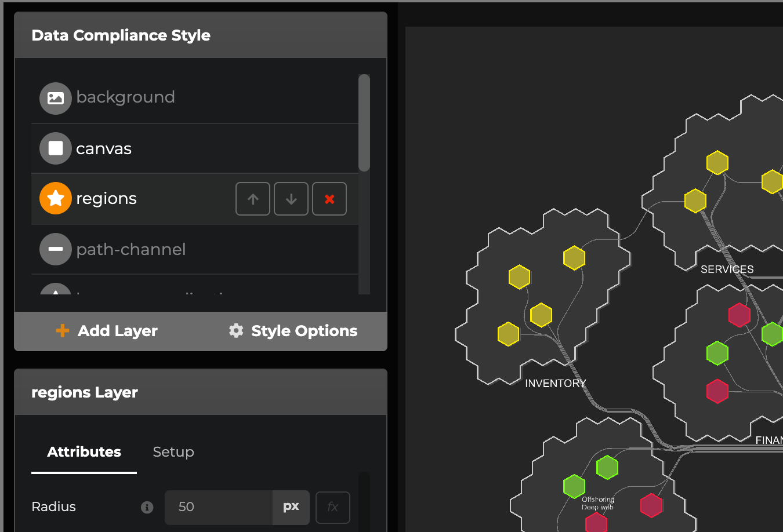This screenshot has height=532, width=783.
Task: Click the background layer image icon
Action: tap(56, 98)
